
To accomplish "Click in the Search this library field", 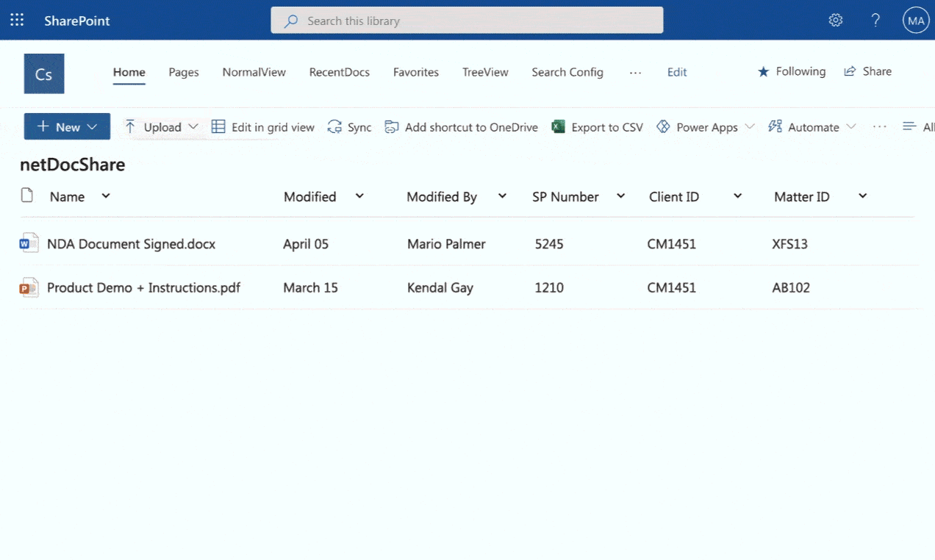I will pyautogui.click(x=467, y=21).
